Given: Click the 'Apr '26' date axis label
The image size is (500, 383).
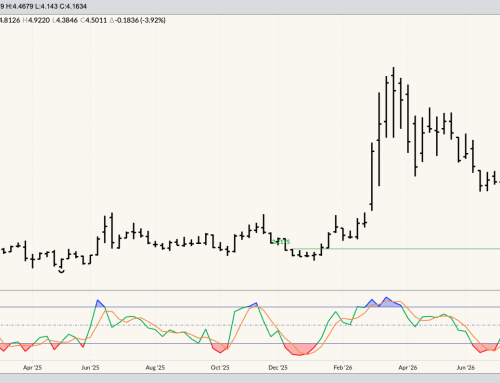Looking at the screenshot, I should coord(408,368).
